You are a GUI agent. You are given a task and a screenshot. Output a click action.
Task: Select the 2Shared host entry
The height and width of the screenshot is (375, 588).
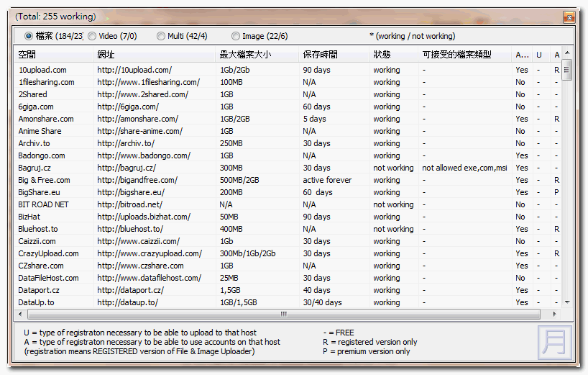click(x=32, y=94)
